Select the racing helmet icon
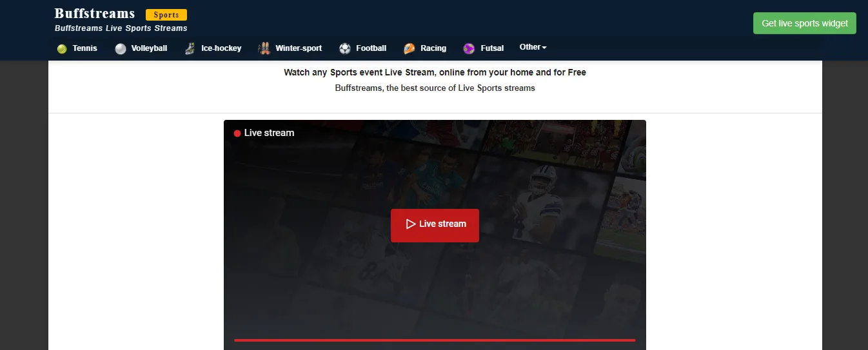This screenshot has width=868, height=350. pyautogui.click(x=409, y=48)
